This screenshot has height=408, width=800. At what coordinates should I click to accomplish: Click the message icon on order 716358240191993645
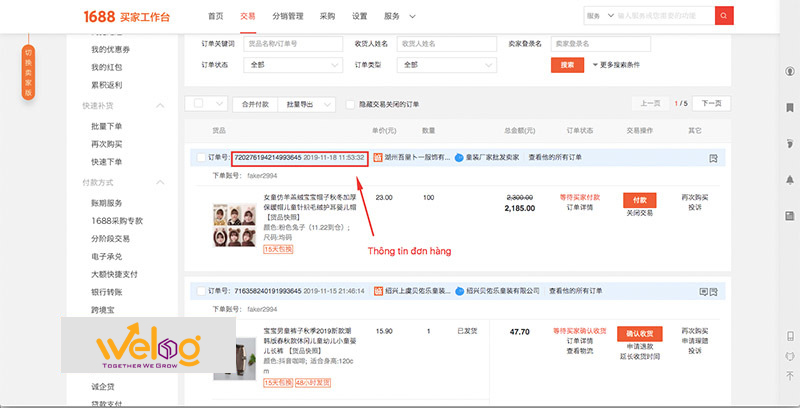[703, 292]
